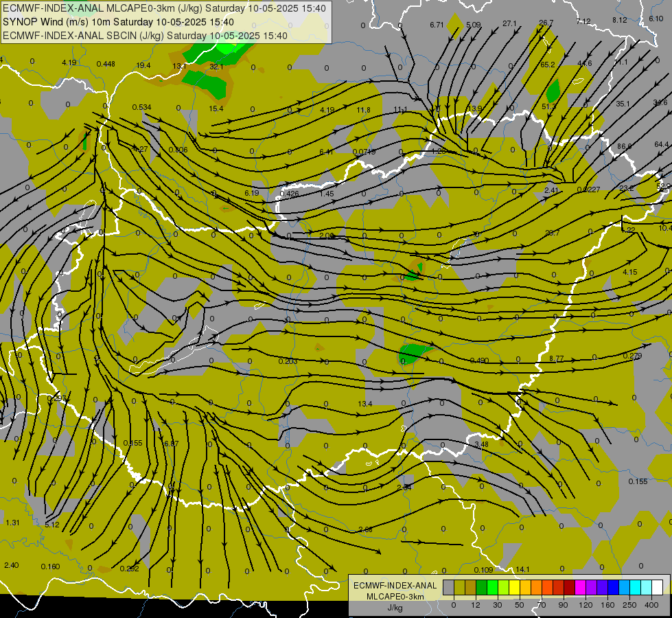Click the 'ECMWF-INDEX-ANAL SBCIN (J/kg)' title line
The height and width of the screenshot is (618, 672).
pyautogui.click(x=145, y=36)
